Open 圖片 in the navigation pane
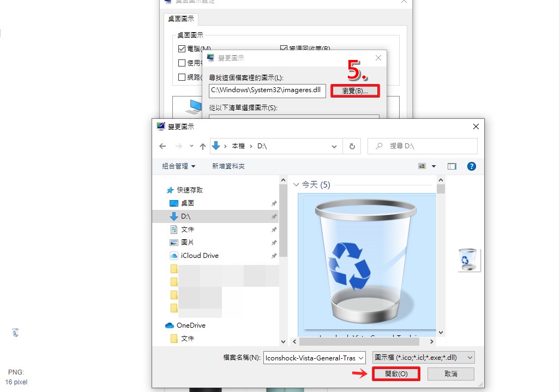Screen dimensions: 560x392 point(188,243)
